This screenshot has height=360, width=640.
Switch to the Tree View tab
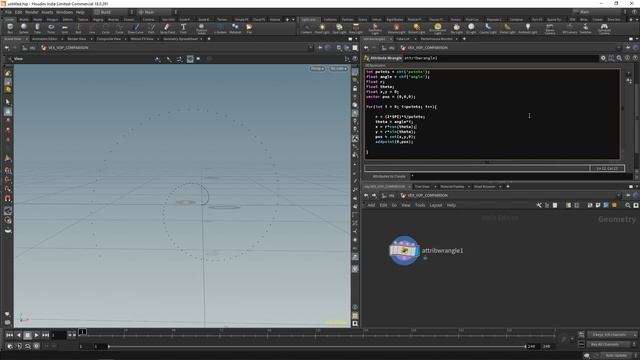tap(422, 187)
